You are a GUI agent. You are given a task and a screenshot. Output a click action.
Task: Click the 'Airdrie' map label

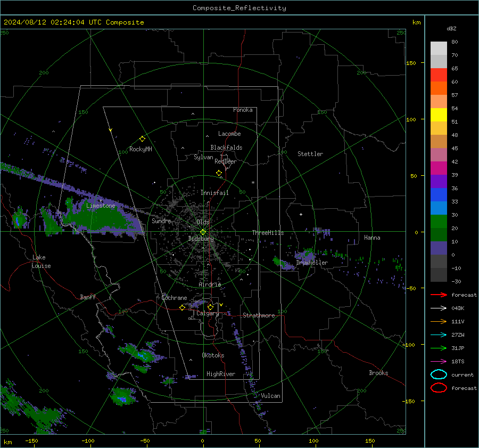click(x=210, y=284)
